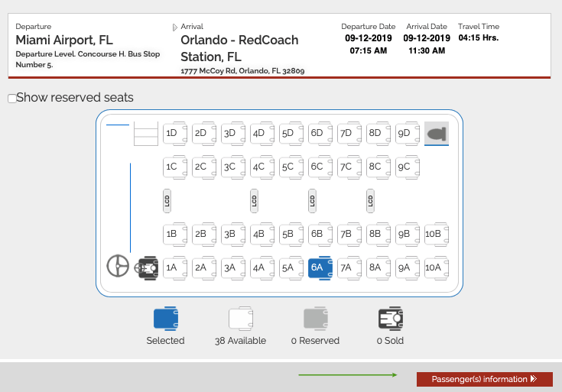This screenshot has height=392, width=562.
Task: Click the LCD screen above seat 1B
Action: pos(167,201)
